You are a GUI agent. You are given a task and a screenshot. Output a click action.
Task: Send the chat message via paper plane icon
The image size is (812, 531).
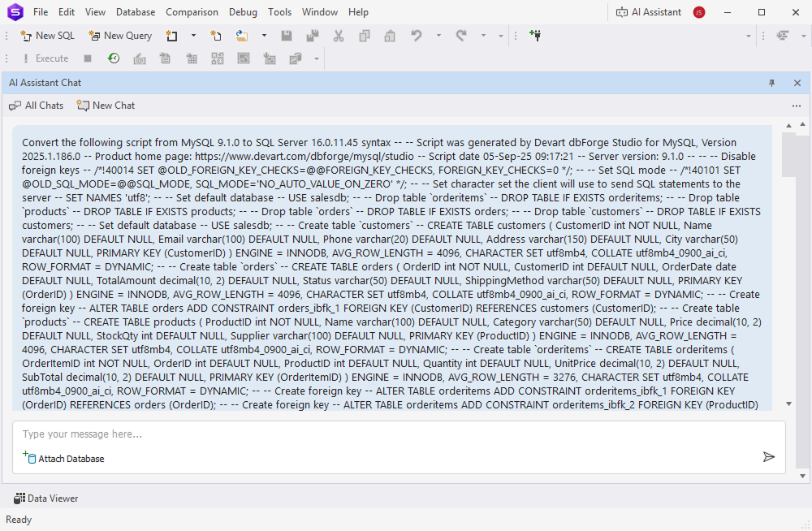[x=769, y=457]
